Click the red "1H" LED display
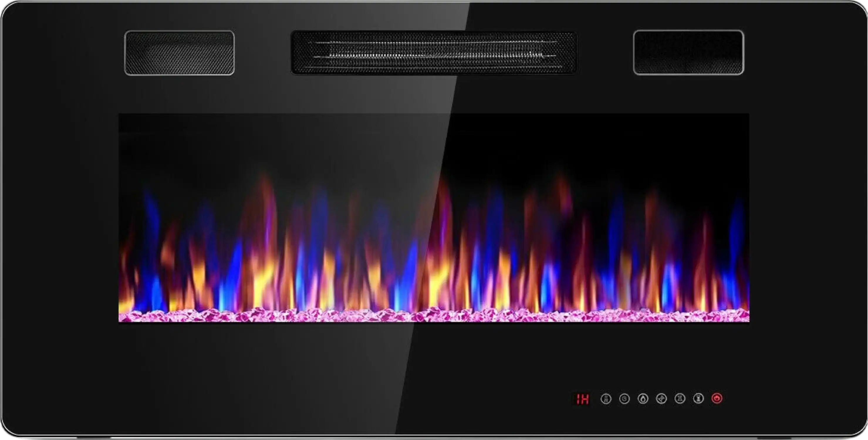 click(x=582, y=399)
